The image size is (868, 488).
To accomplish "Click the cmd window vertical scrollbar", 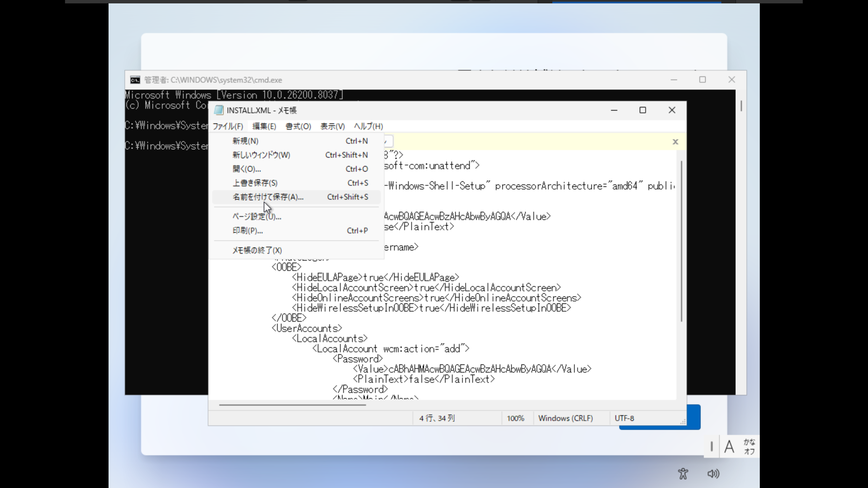I will pos(741,106).
